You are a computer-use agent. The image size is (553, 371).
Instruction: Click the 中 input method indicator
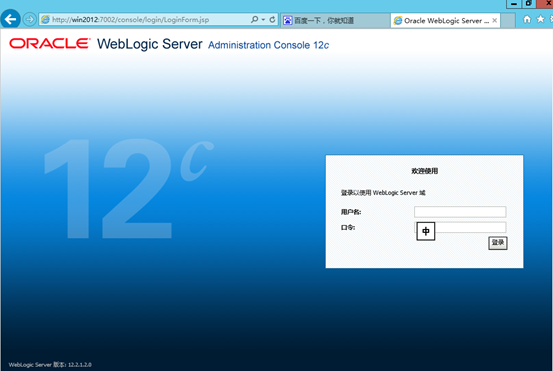click(x=426, y=231)
